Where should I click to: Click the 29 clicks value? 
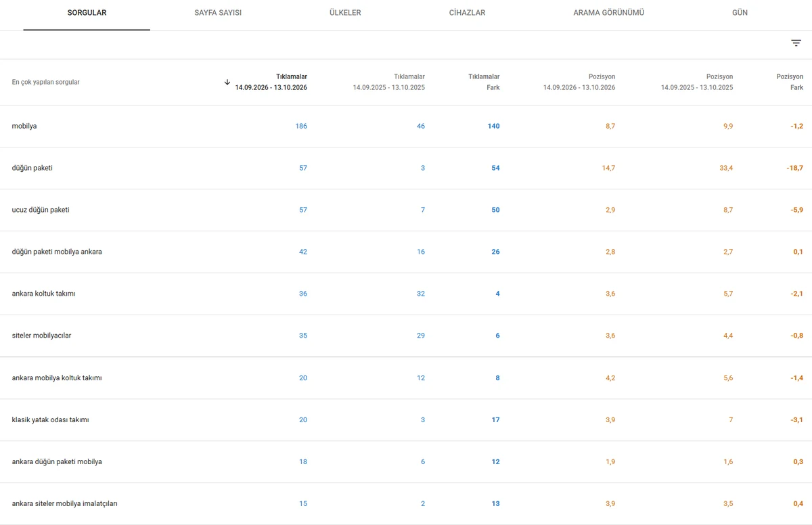(x=421, y=336)
